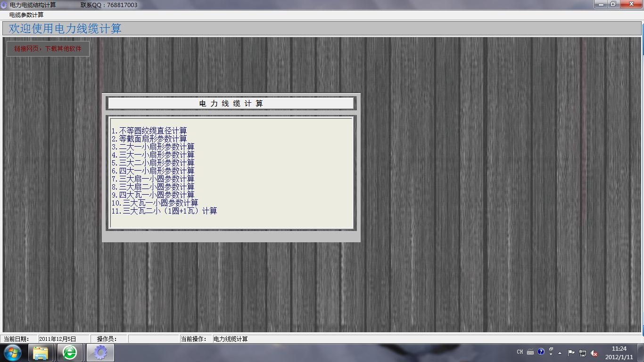
Task: Select 9.四大瓦一小圆参数计算 entry
Action: tap(153, 195)
